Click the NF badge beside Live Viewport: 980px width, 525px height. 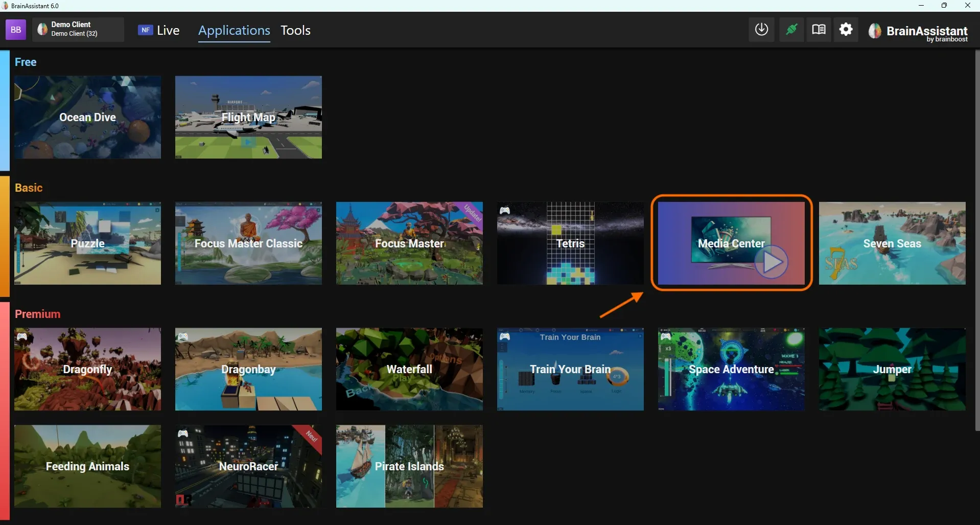[x=146, y=30]
